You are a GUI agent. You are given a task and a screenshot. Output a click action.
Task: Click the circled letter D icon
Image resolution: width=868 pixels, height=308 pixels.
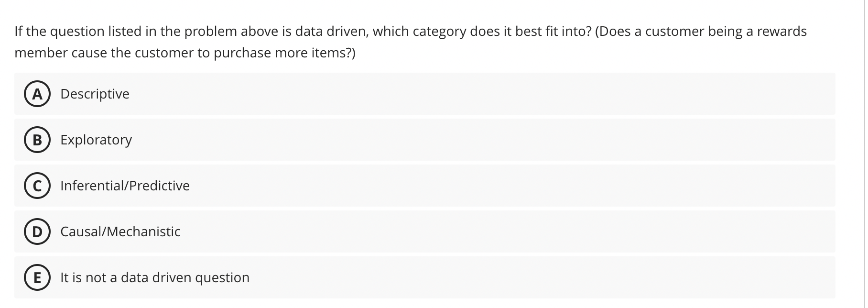37,231
